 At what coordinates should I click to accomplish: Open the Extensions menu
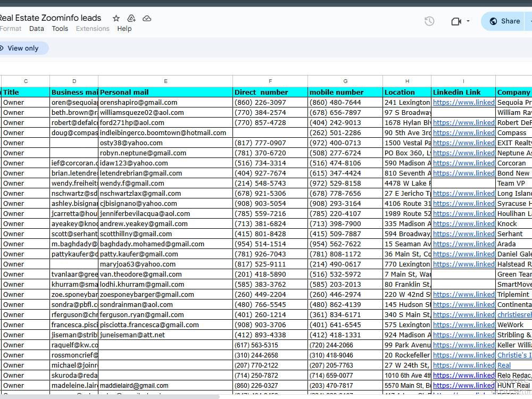coord(93,29)
